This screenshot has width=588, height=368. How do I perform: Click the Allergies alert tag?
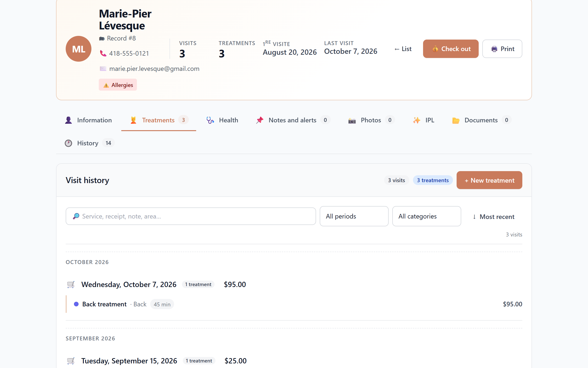click(x=118, y=85)
